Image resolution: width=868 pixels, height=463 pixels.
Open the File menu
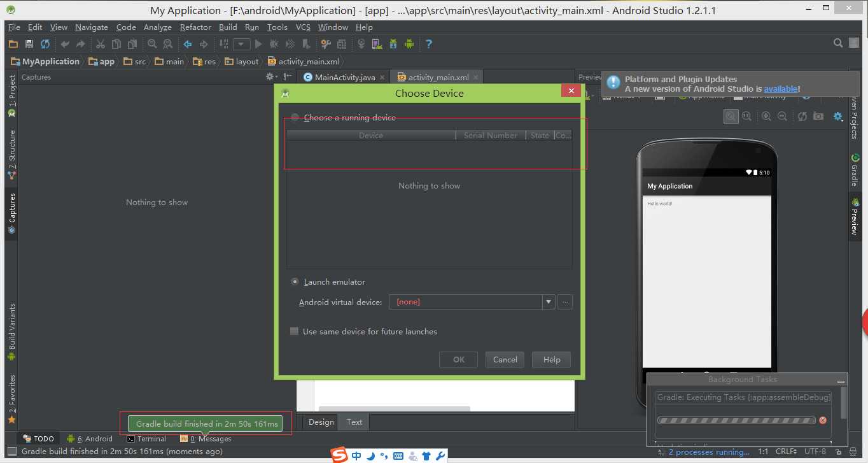tap(14, 27)
